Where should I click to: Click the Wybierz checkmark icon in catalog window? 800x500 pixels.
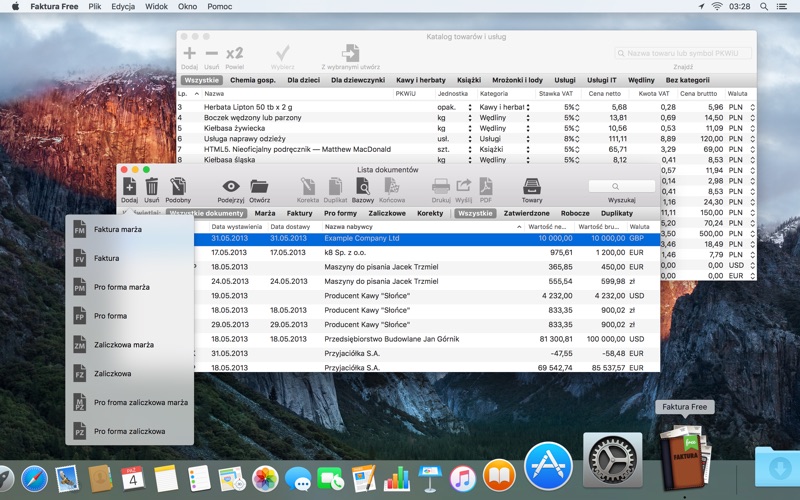282,53
